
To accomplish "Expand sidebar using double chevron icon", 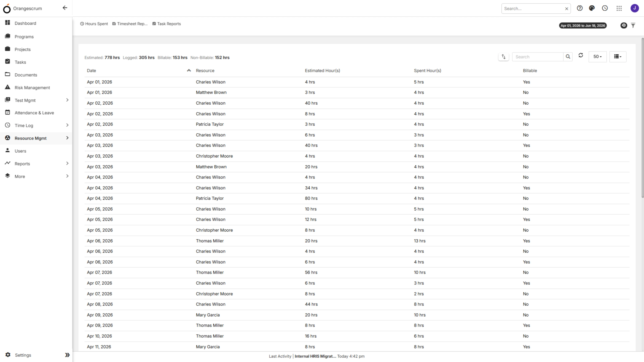I will click(67, 355).
